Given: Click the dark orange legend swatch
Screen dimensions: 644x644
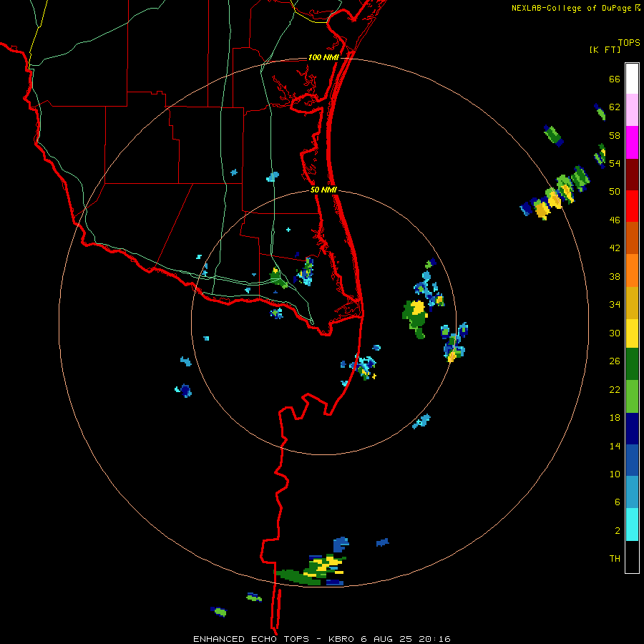Looking at the screenshot, I should tap(632, 238).
